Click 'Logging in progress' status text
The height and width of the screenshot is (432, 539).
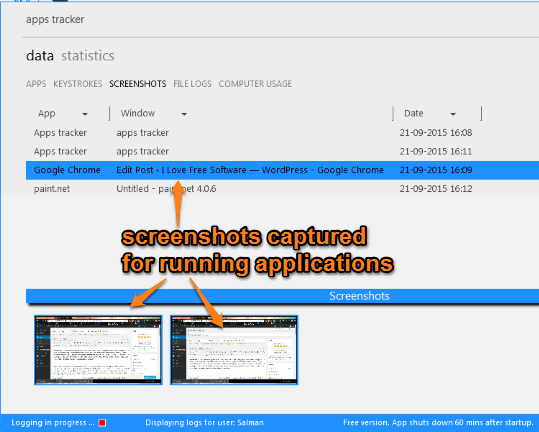pos(53,423)
